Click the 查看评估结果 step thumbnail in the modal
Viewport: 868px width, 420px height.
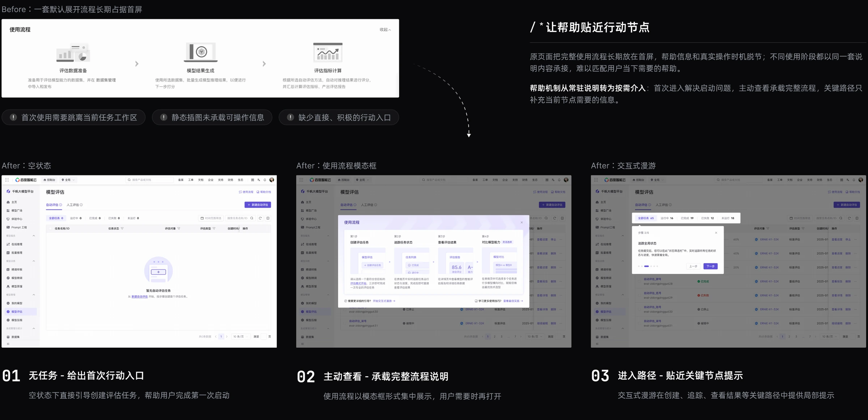(455, 260)
